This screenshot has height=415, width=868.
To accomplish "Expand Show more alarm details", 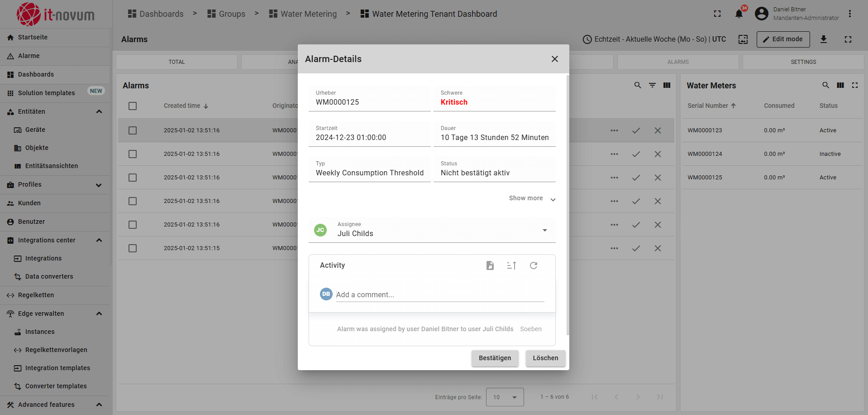I will [x=532, y=198].
